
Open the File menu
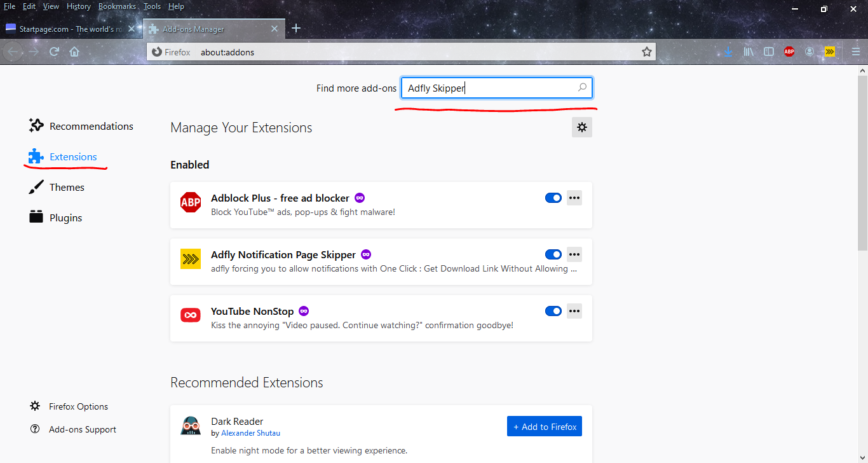pos(10,6)
